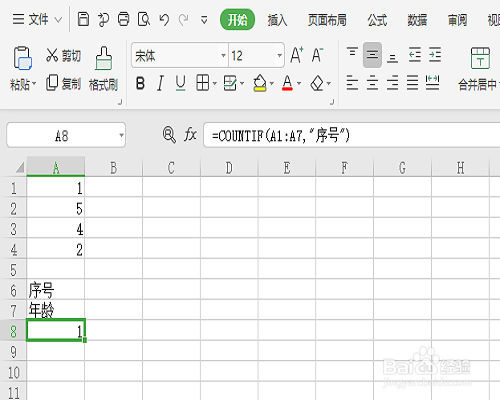Click the eraser clear formatting icon
500x400 pixels.
pos(317,83)
